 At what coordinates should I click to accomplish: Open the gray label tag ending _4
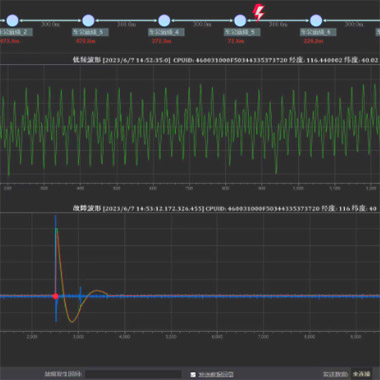tap(166, 32)
